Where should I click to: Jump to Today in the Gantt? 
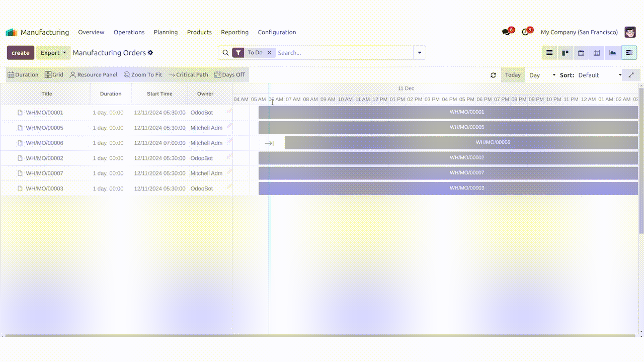pos(513,75)
